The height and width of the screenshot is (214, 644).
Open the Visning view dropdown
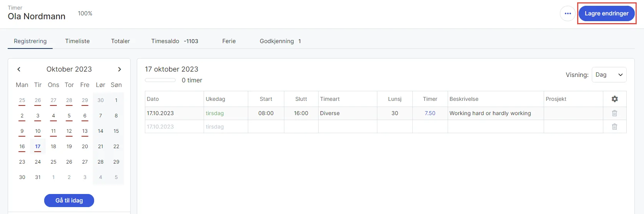click(609, 75)
